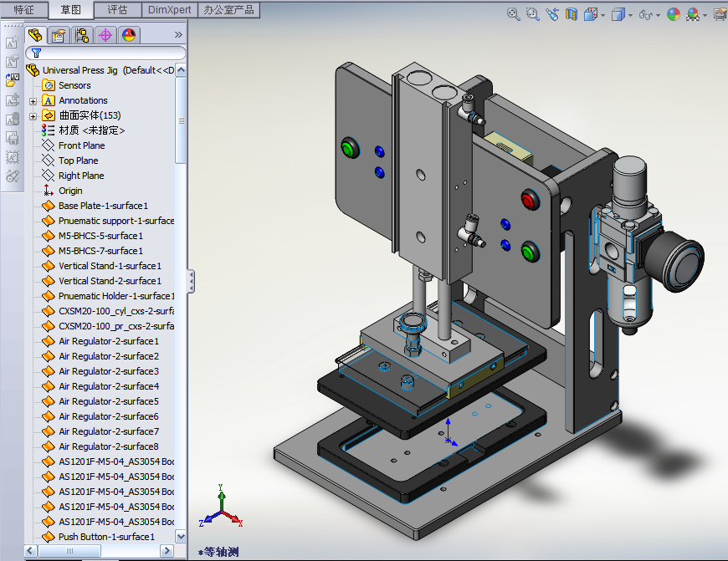The height and width of the screenshot is (561, 728).
Task: Select the DimXpert ribbon tab
Action: click(x=169, y=10)
